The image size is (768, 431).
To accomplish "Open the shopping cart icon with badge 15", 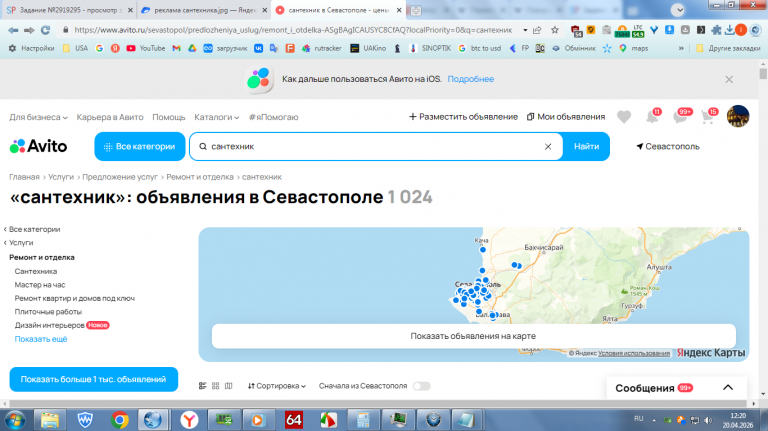I will (x=709, y=116).
